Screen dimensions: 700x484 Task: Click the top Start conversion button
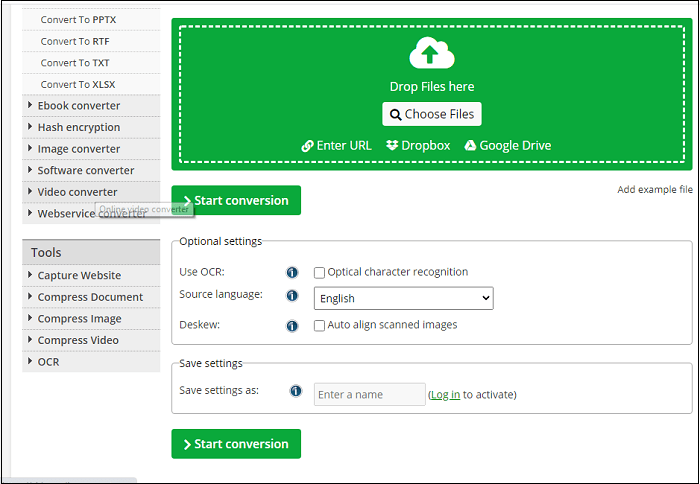point(236,200)
